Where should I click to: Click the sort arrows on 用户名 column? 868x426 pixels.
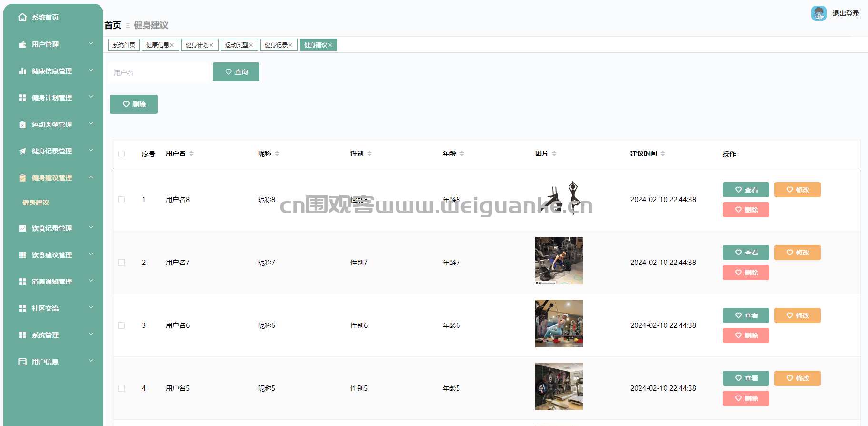click(191, 153)
